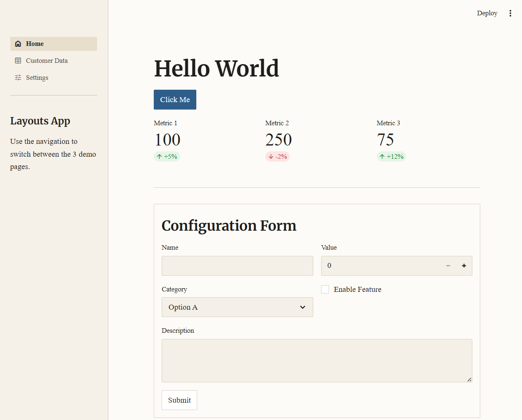Open the three-dot main menu
522x420 pixels.
pyautogui.click(x=510, y=13)
